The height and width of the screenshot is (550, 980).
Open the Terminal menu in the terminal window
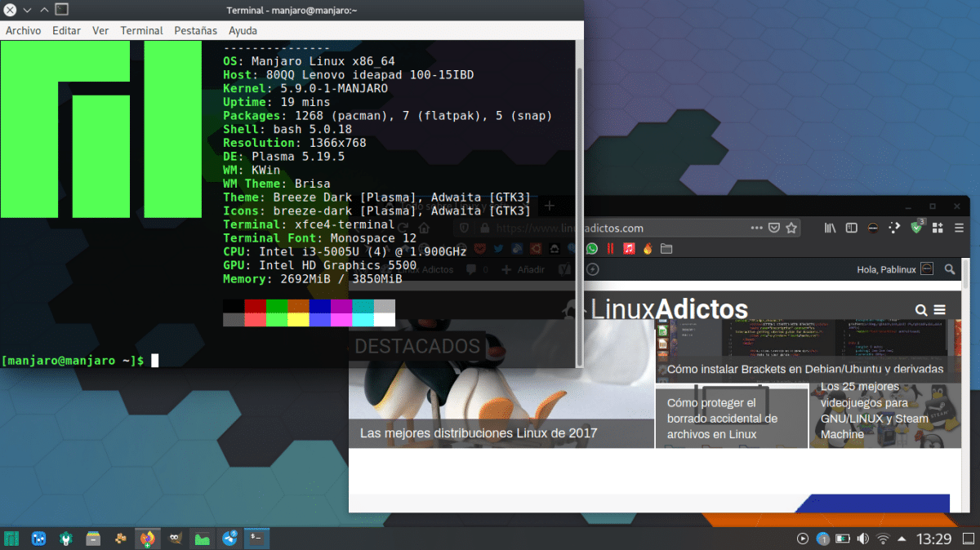coord(141,30)
